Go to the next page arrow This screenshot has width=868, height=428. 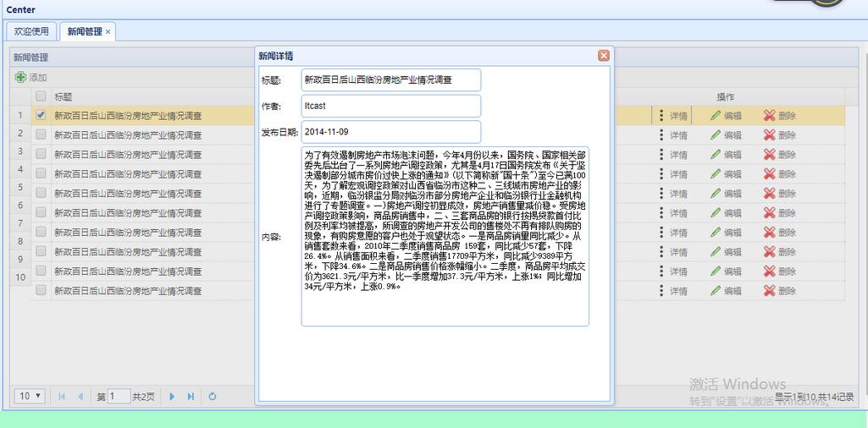pos(172,396)
